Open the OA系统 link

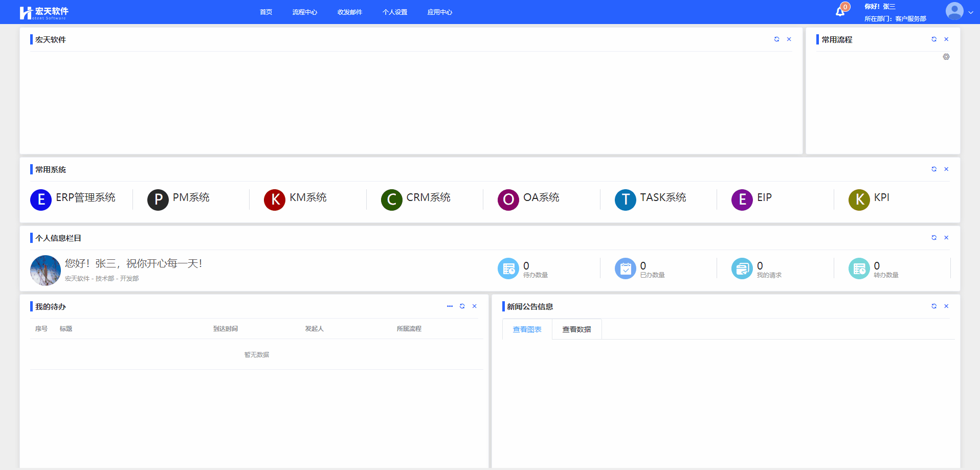[541, 197]
